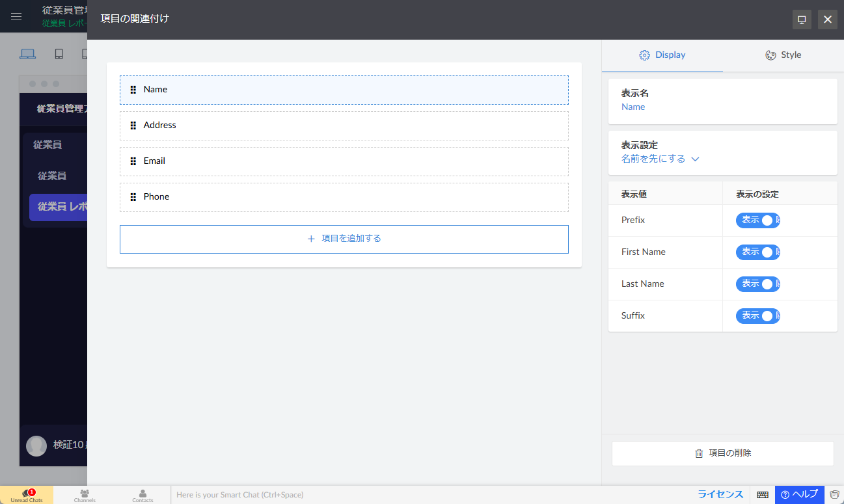Click the drag handle on the Address row
844x504 pixels.
point(133,126)
